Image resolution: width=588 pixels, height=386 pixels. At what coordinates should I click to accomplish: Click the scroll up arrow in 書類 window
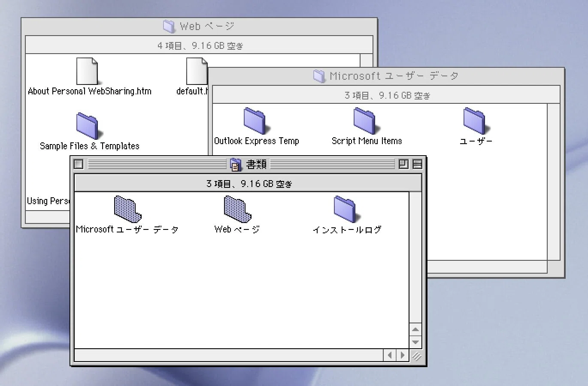tap(415, 329)
